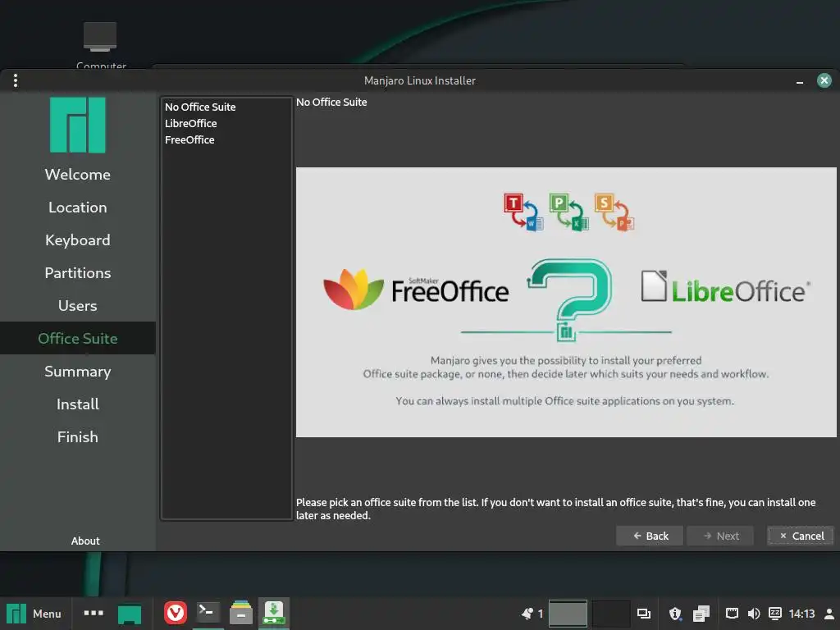Screen dimensions: 840x630
Task: Click the network connection tray icon
Action: [x=732, y=614]
